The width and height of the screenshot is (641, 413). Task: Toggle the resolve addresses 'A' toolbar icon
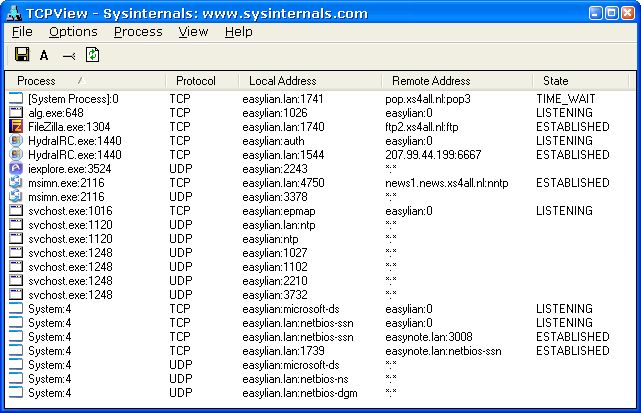44,55
